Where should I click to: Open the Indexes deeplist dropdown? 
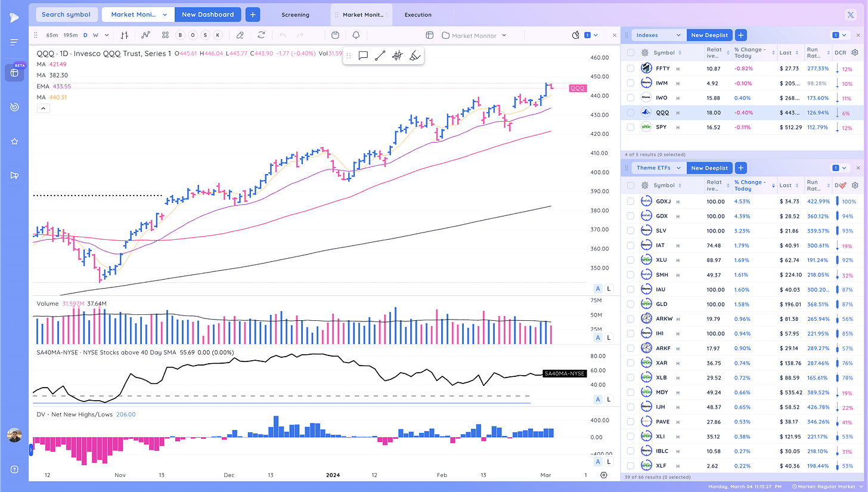tap(659, 35)
